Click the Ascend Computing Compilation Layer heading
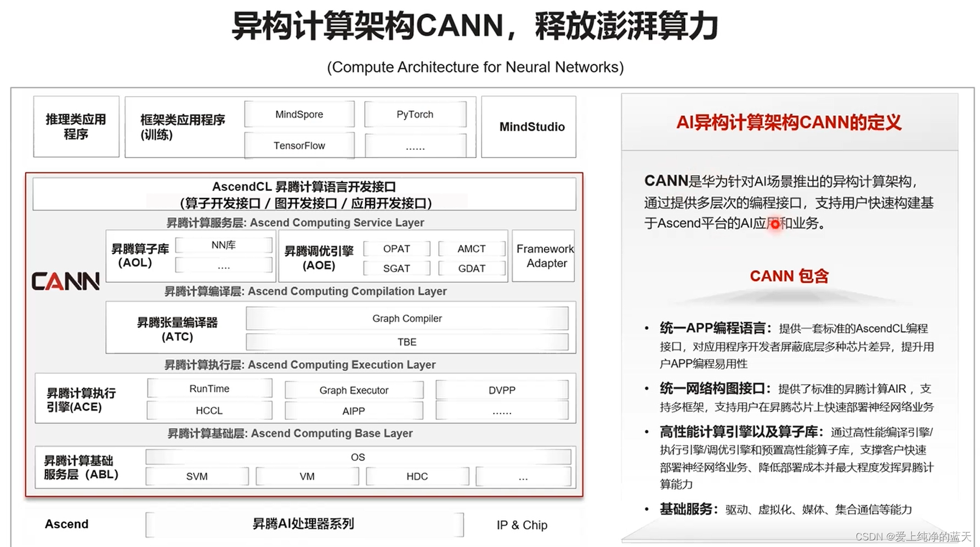Image resolution: width=980 pixels, height=547 pixels. click(305, 291)
